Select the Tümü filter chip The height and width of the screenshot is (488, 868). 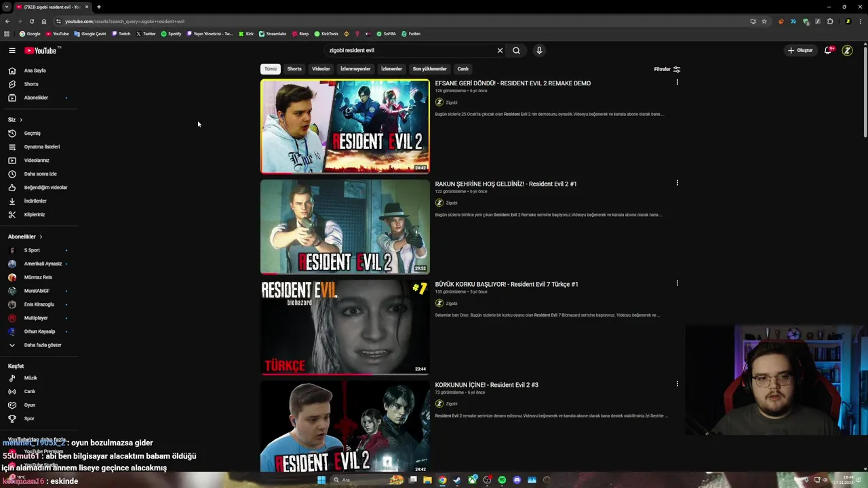pos(271,68)
